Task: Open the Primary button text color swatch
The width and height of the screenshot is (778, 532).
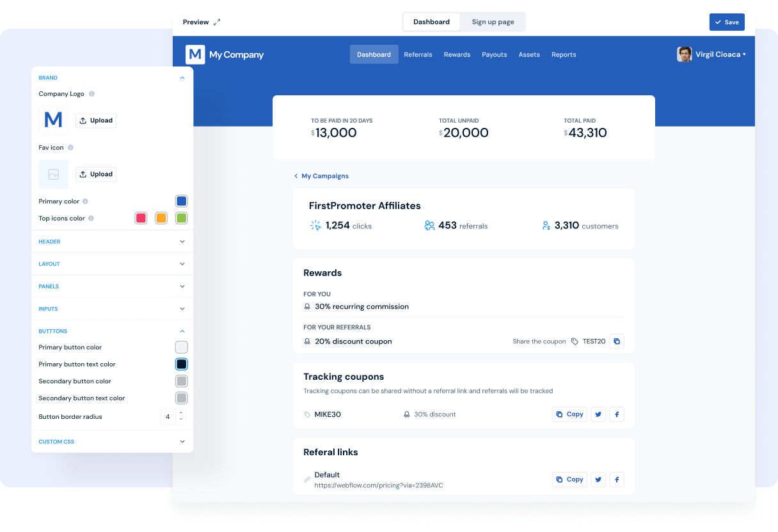Action: coord(182,364)
